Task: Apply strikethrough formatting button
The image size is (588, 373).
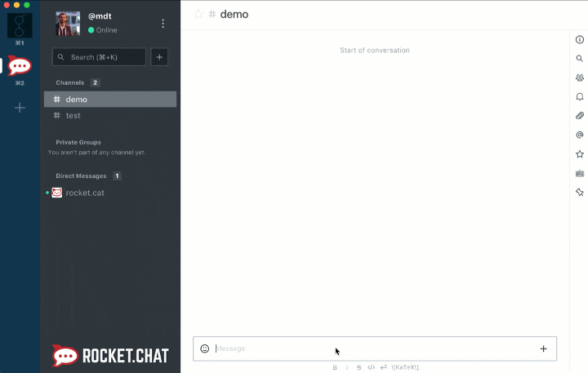Action: point(359,367)
